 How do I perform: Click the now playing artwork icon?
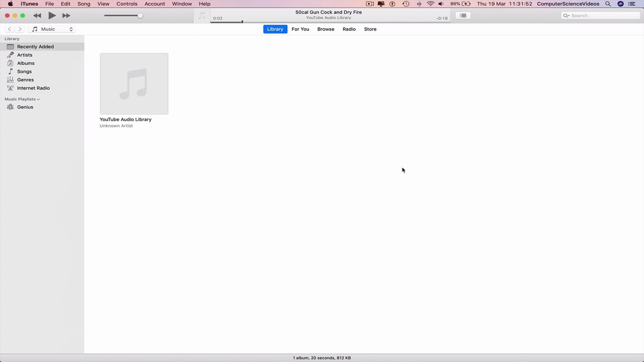(202, 16)
